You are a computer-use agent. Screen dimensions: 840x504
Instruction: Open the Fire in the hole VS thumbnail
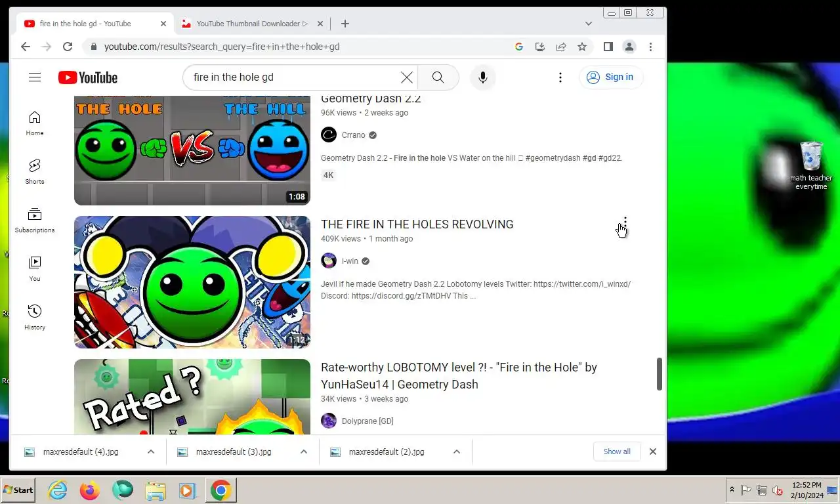point(192,150)
